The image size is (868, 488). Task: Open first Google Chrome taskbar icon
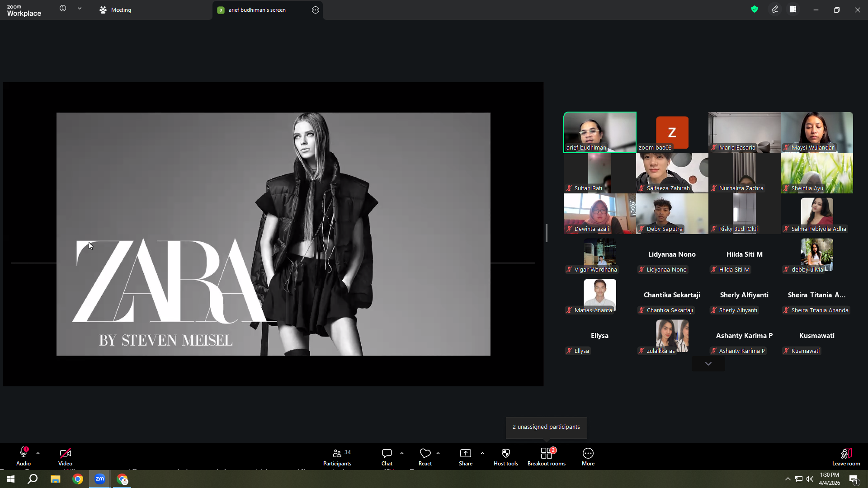tap(78, 479)
